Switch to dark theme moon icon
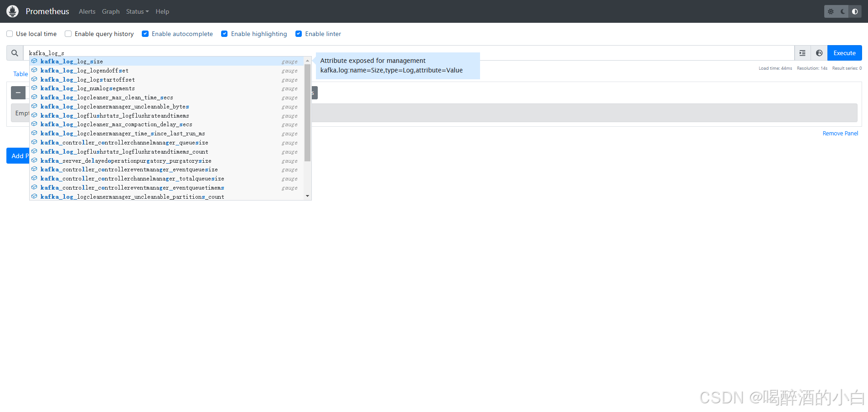The width and height of the screenshot is (868, 412). [x=843, y=11]
